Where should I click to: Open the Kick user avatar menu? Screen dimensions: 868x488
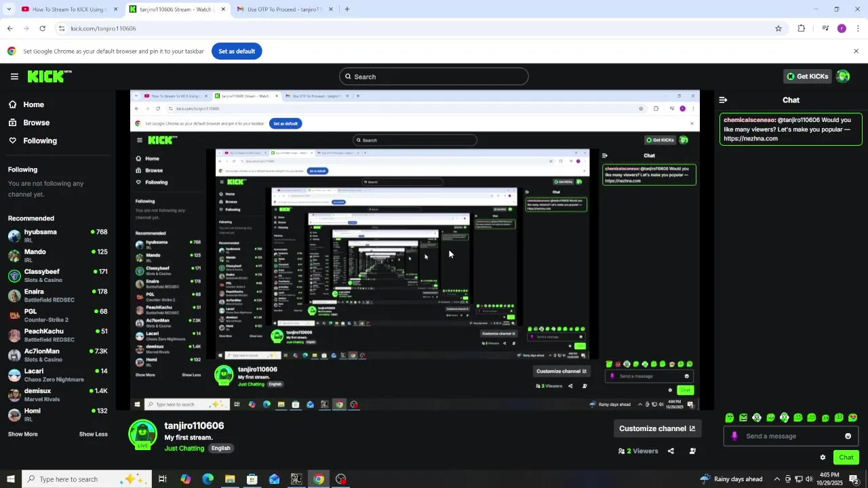843,77
